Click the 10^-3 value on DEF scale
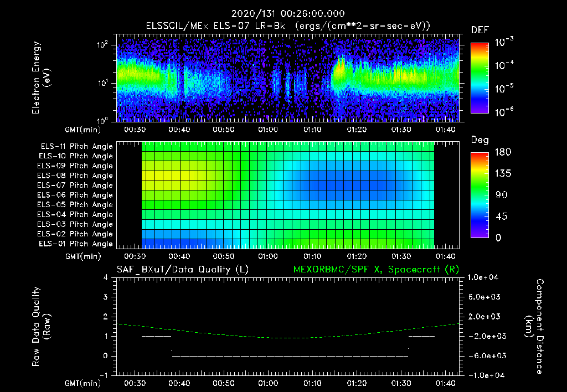 click(x=504, y=42)
